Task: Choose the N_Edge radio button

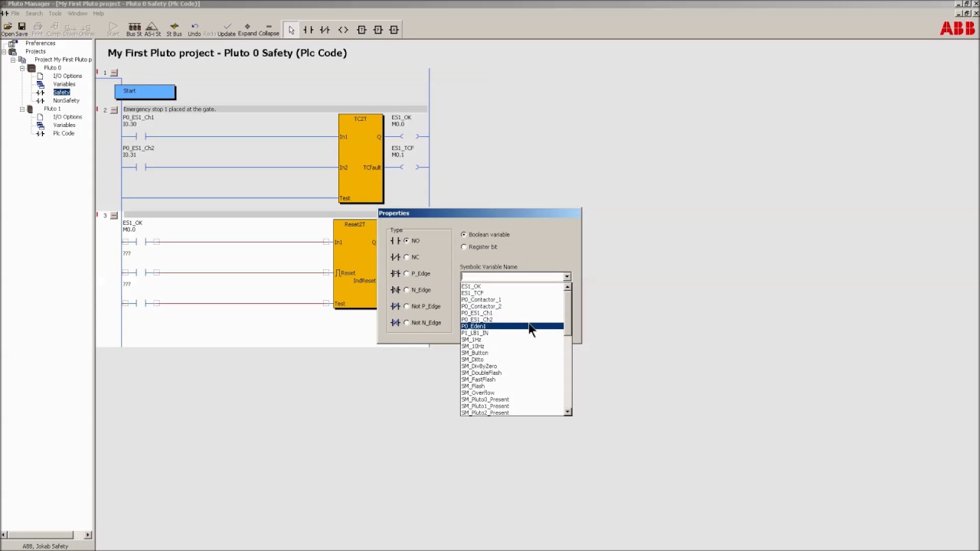Action: 407,289
